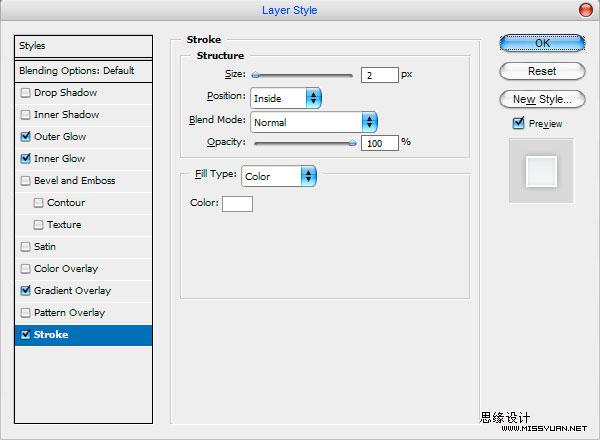Uncheck the Inner Glow checkbox
The height and width of the screenshot is (440, 600).
(25, 159)
